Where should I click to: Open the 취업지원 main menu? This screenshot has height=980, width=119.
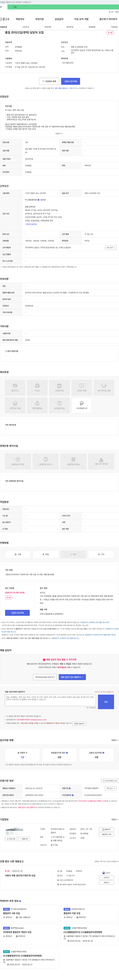tap(40, 19)
